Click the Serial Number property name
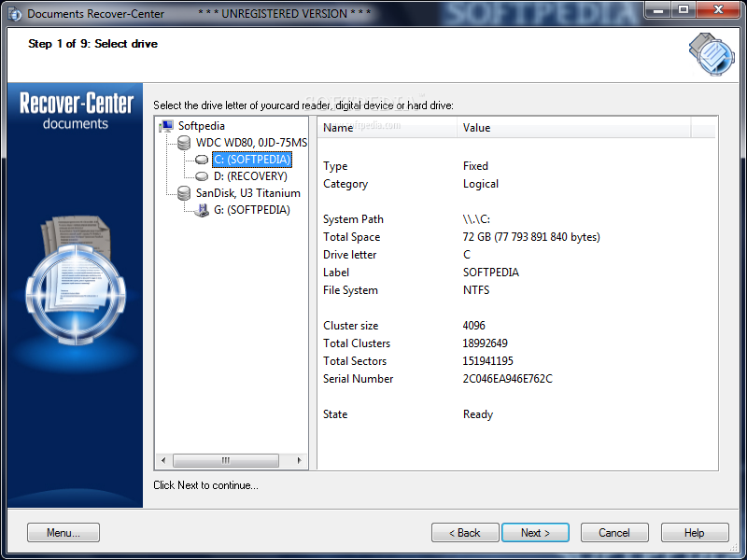Viewport: 747px width, 560px height. [359, 379]
